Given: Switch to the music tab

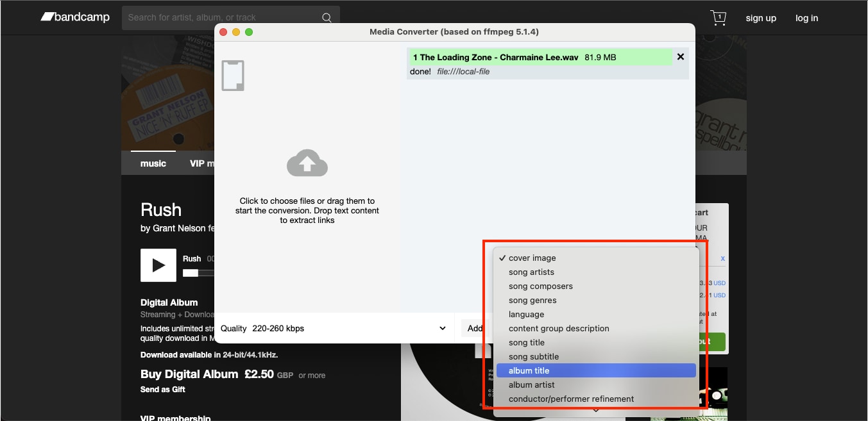Looking at the screenshot, I should click(153, 163).
